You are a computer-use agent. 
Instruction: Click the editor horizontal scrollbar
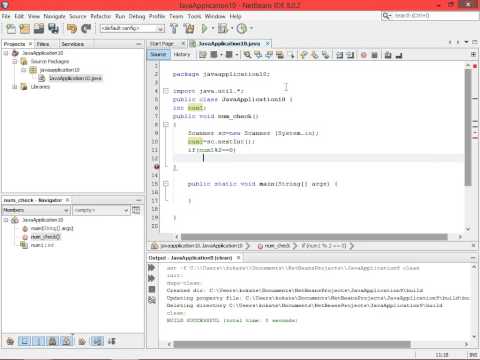point(314,237)
